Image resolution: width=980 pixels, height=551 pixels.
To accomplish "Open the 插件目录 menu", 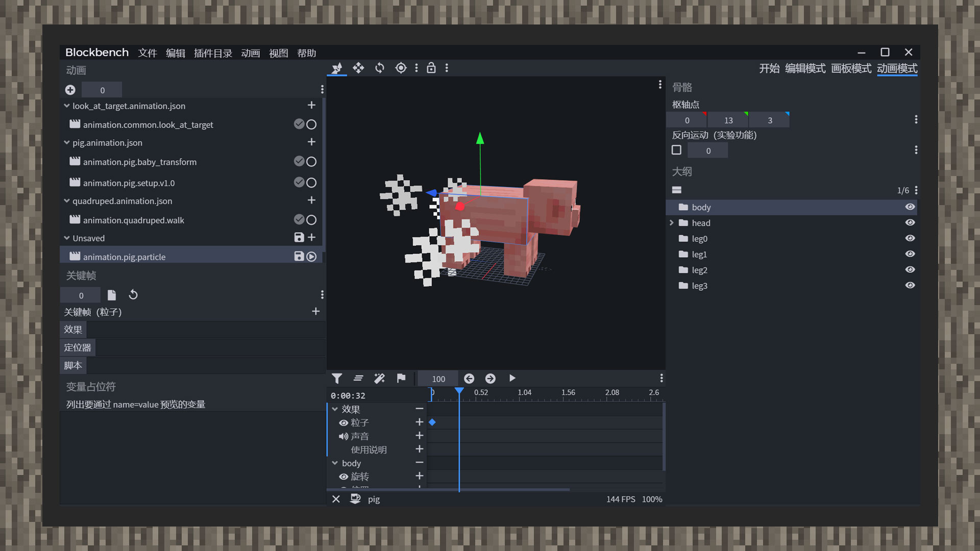I will 213,53.
